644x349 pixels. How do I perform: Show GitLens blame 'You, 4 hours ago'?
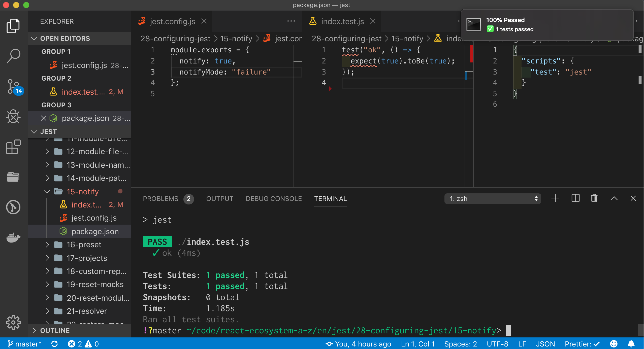click(358, 344)
